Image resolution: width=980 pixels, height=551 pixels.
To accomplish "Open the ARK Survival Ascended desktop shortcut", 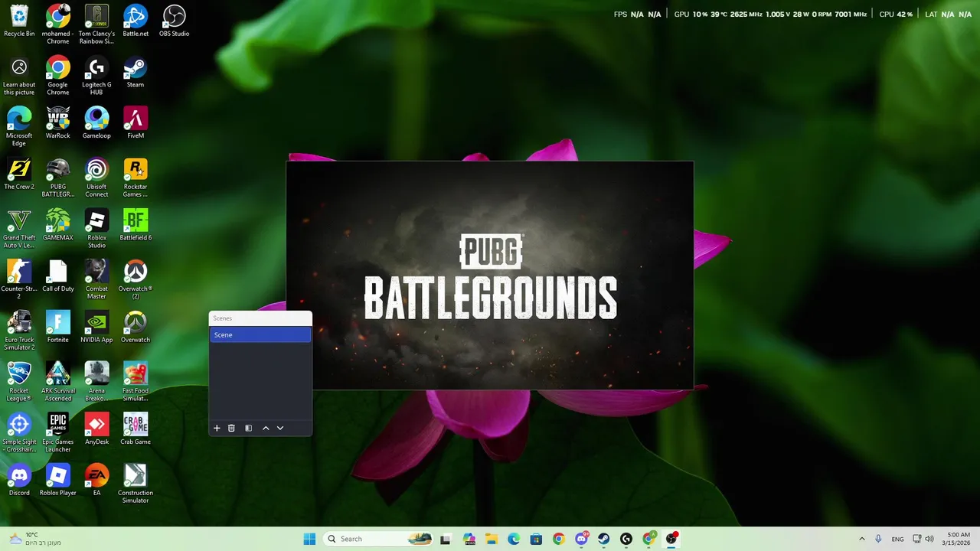I will pos(57,381).
